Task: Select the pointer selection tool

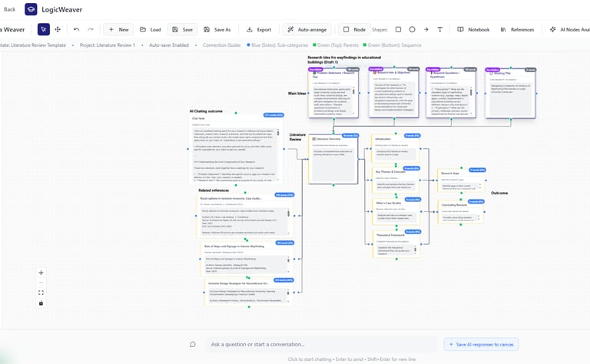Action: pyautogui.click(x=44, y=29)
